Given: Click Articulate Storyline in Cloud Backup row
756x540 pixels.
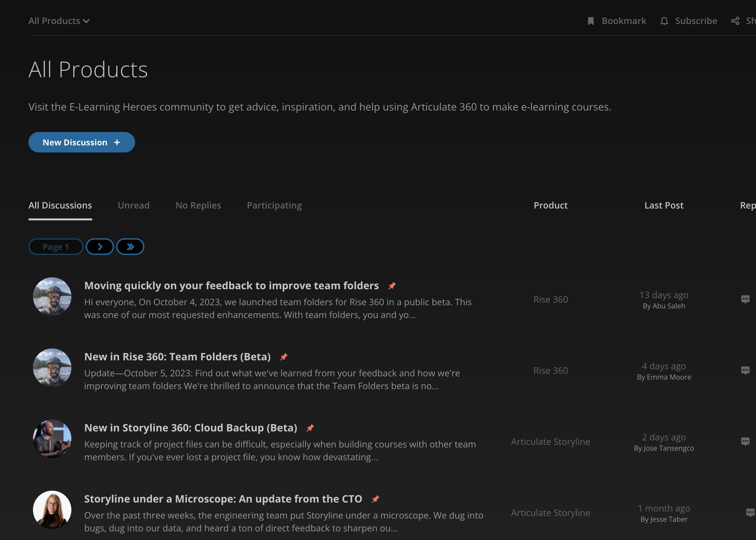Looking at the screenshot, I should pyautogui.click(x=551, y=442).
